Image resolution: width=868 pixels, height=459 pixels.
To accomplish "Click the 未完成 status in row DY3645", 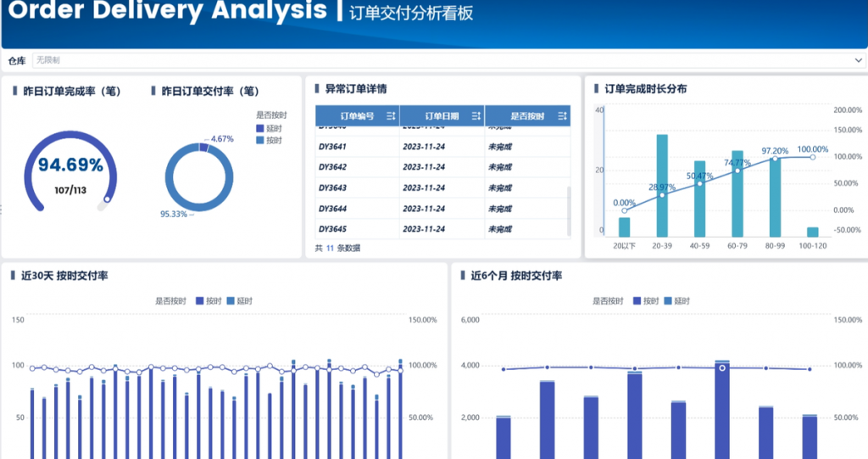I will [500, 229].
